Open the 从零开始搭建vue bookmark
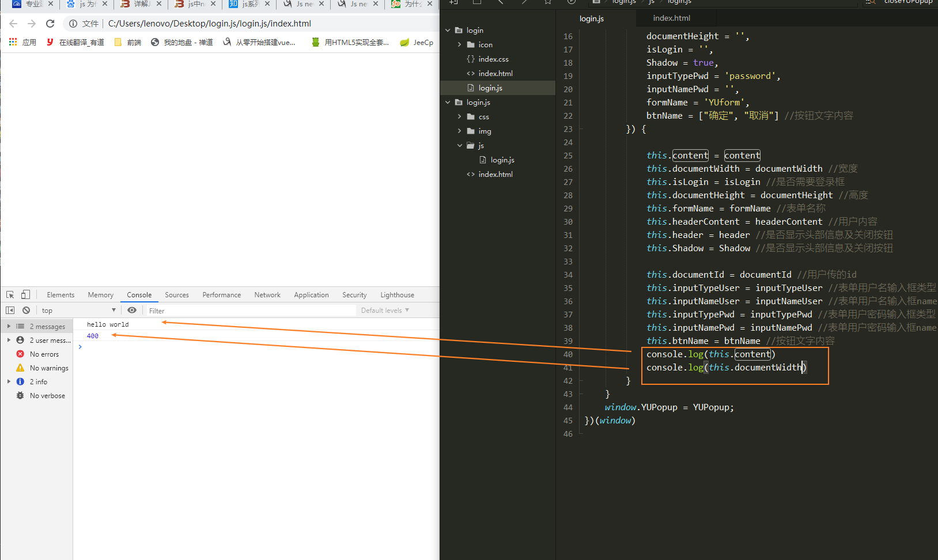 click(x=259, y=42)
